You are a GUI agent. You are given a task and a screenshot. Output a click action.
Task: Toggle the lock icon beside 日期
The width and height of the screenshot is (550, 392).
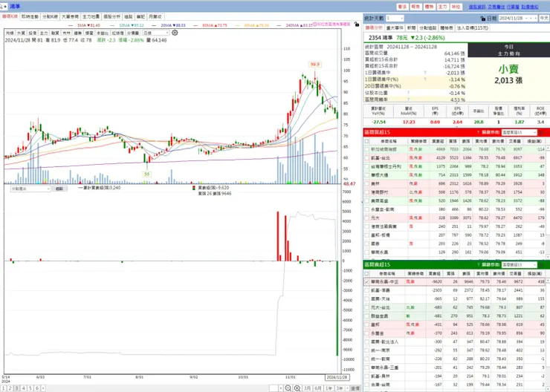(x=482, y=19)
